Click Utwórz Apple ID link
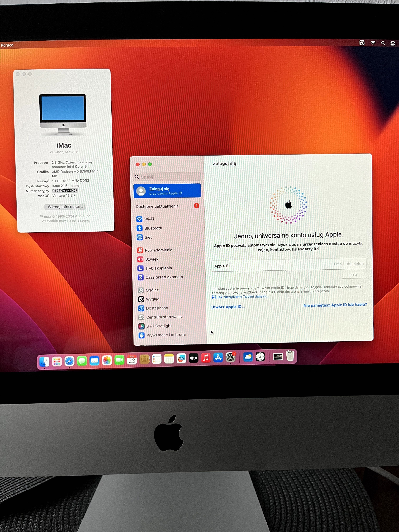The height and width of the screenshot is (532, 399). (x=228, y=307)
